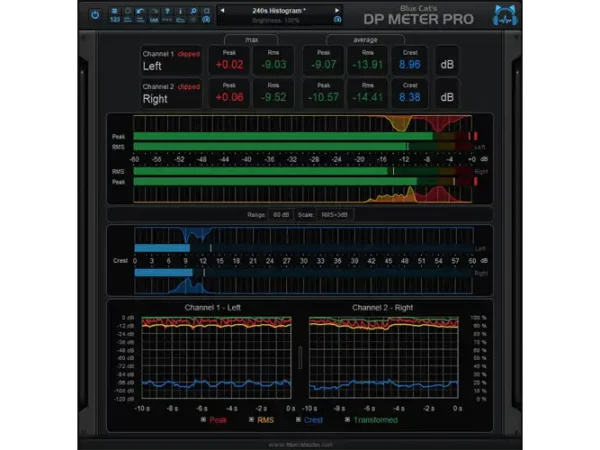This screenshot has height=450, width=600.
Task: Click the magnifier zoom icon
Action: click(x=194, y=11)
